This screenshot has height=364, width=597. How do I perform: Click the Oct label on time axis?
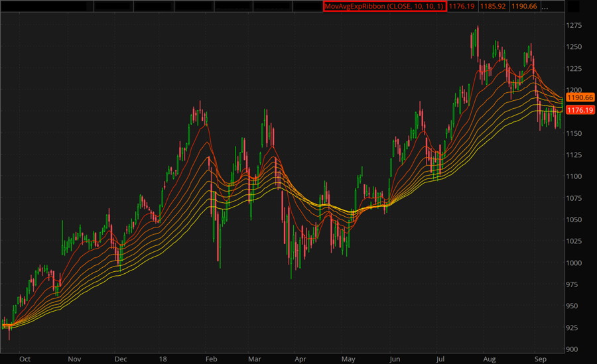[25, 359]
